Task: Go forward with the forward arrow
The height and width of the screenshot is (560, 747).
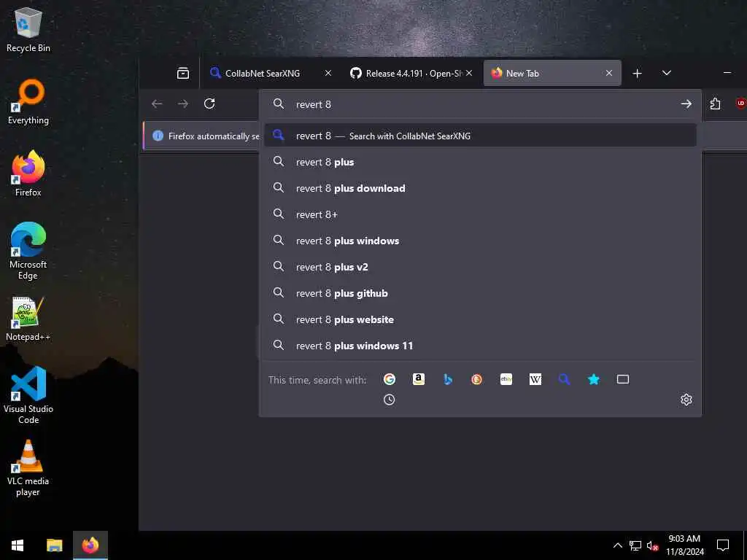Action: (183, 104)
